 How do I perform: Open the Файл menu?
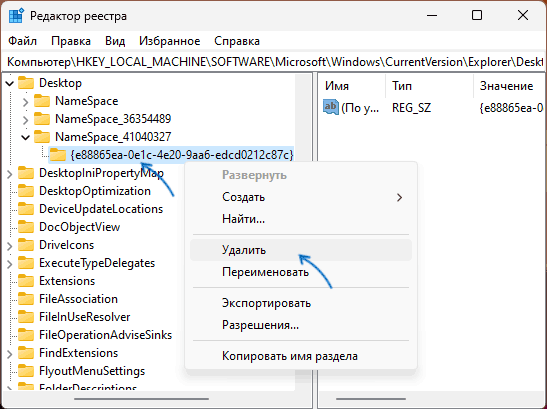[x=22, y=41]
